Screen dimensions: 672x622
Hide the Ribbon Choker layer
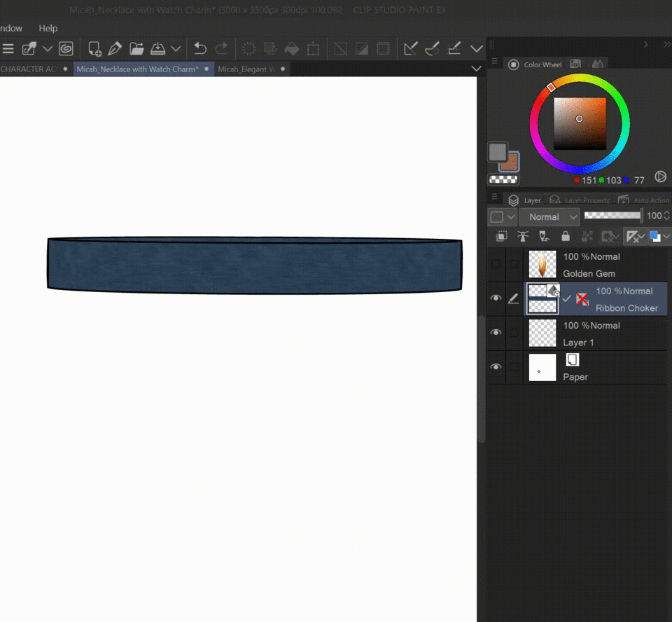click(496, 298)
